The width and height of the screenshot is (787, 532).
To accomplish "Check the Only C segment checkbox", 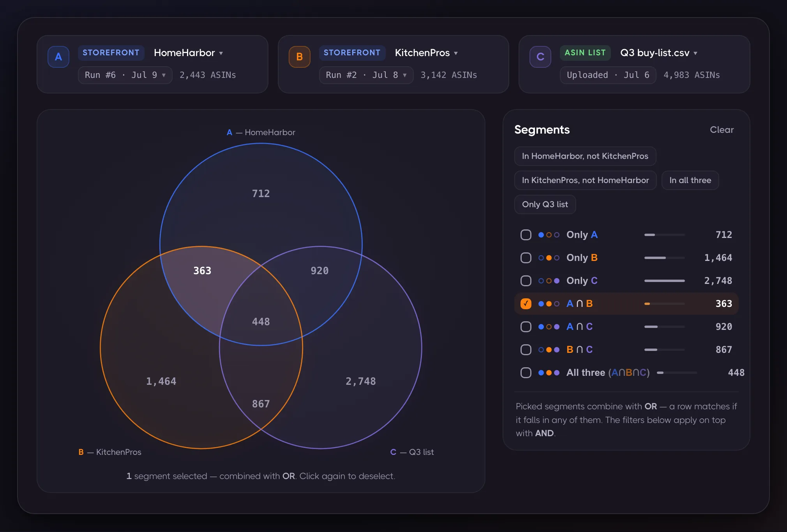I will (x=526, y=281).
